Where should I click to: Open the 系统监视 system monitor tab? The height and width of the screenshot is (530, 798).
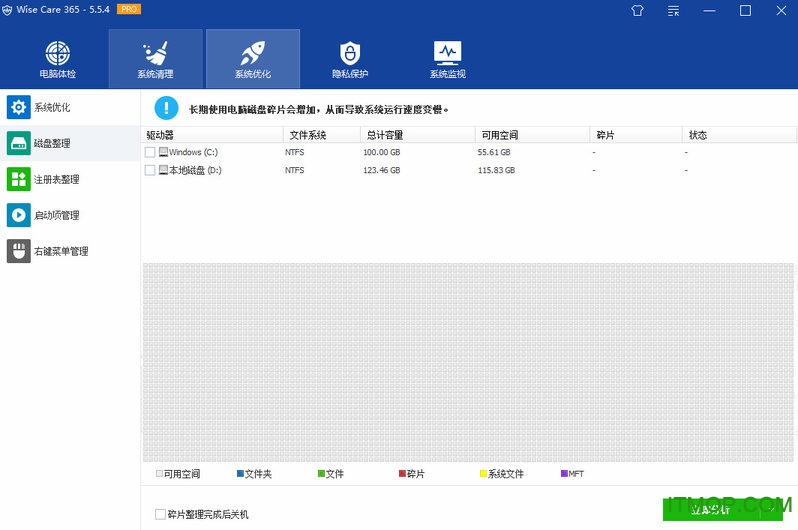click(447, 59)
